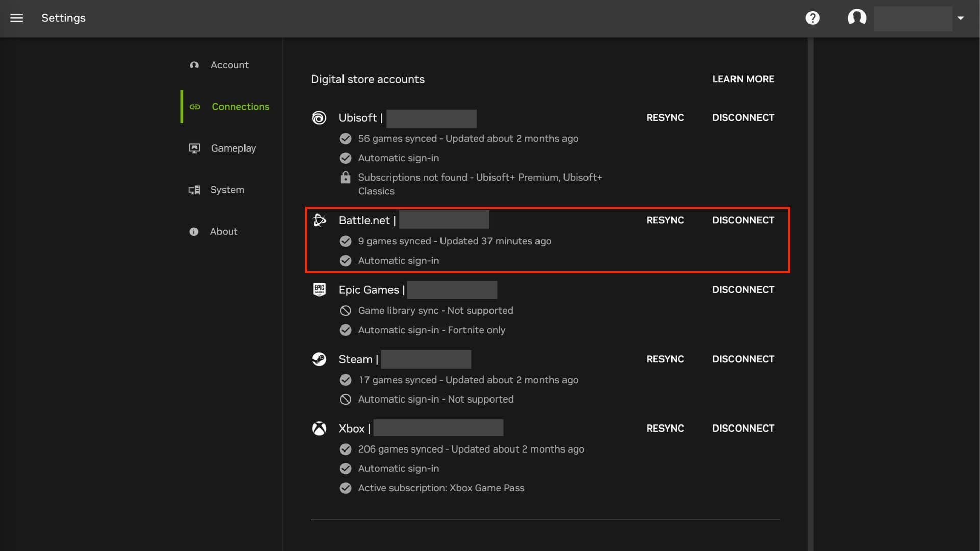Image resolution: width=980 pixels, height=551 pixels.
Task: Click the Battle.net logo icon
Action: click(319, 220)
